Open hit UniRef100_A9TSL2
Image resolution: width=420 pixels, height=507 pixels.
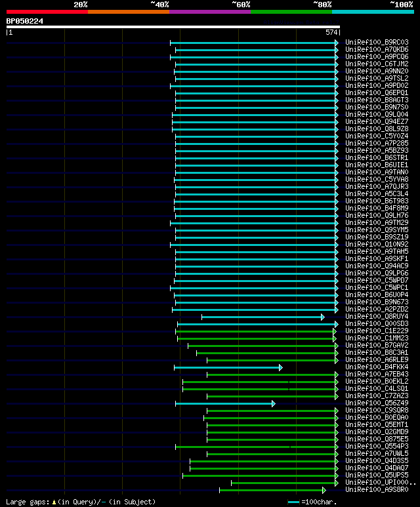[x=377, y=78]
